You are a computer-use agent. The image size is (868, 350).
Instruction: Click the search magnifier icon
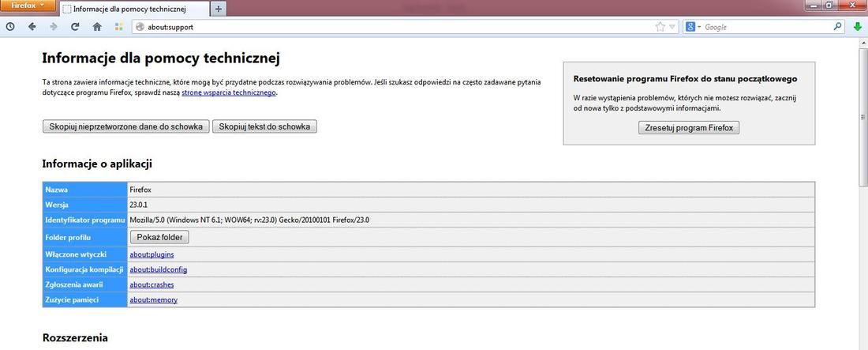[x=838, y=26]
